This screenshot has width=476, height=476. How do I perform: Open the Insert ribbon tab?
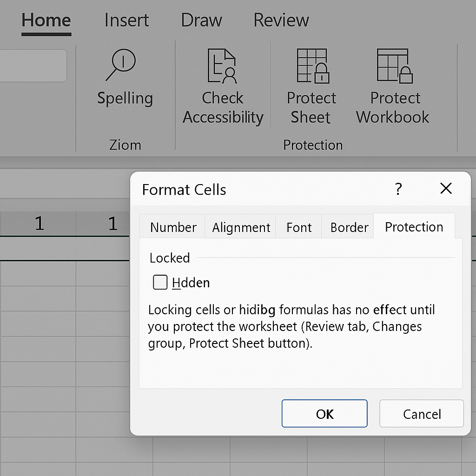click(126, 20)
